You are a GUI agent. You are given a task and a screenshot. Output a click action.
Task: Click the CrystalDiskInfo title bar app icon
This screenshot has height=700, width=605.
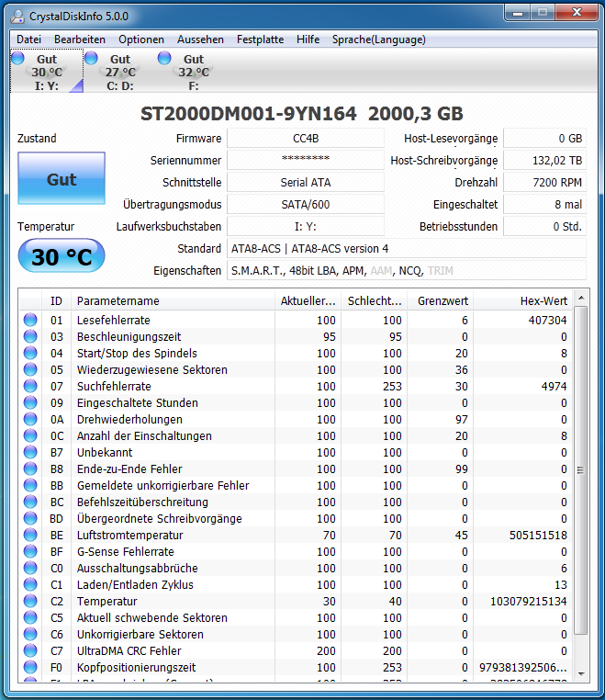[17, 17]
